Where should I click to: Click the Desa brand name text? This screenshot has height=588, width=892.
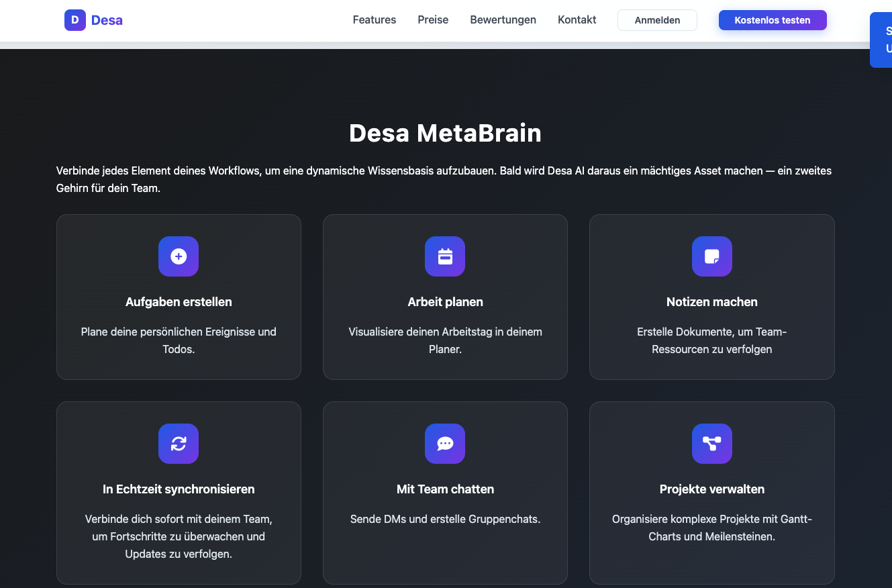pos(107,20)
